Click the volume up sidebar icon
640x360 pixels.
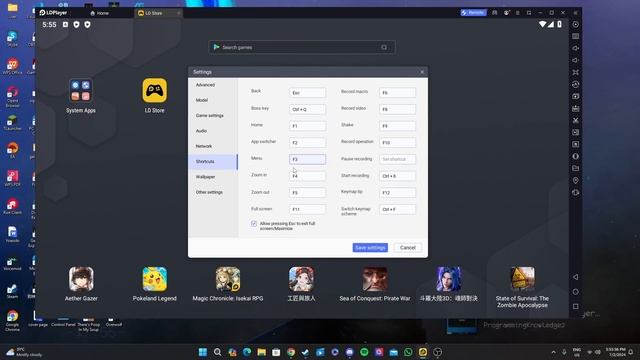[576, 48]
